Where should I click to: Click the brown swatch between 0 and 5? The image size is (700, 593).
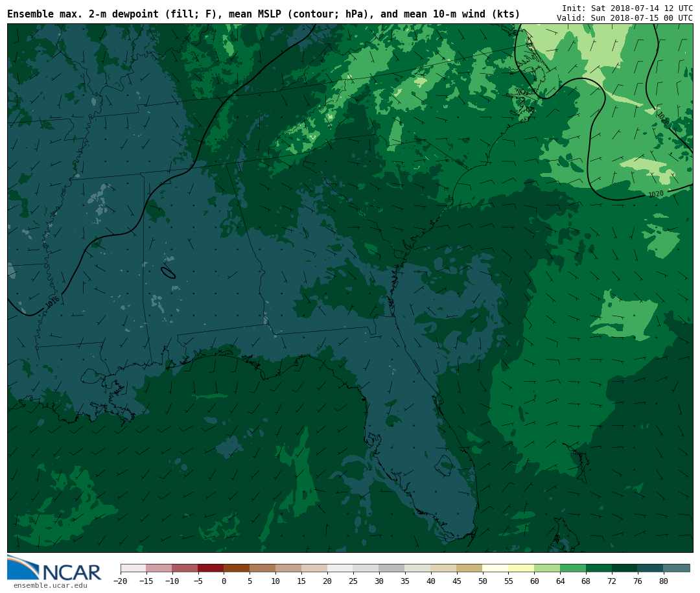[237, 568]
